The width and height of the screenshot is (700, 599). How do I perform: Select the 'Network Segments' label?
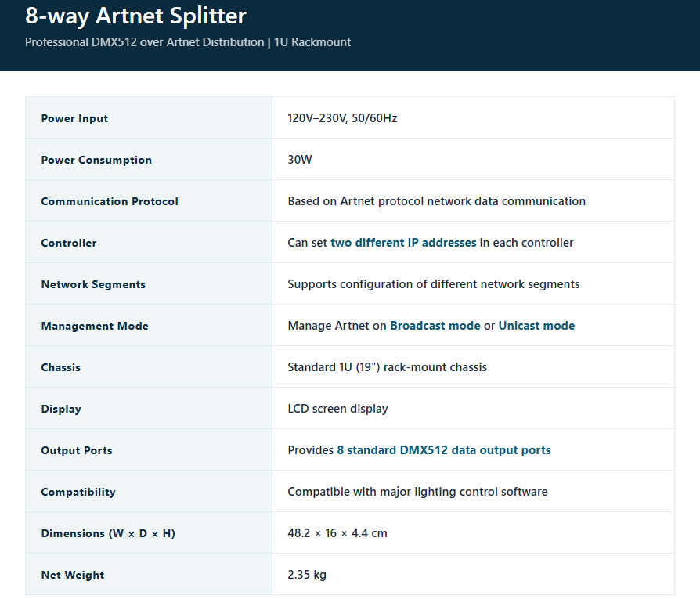[93, 284]
